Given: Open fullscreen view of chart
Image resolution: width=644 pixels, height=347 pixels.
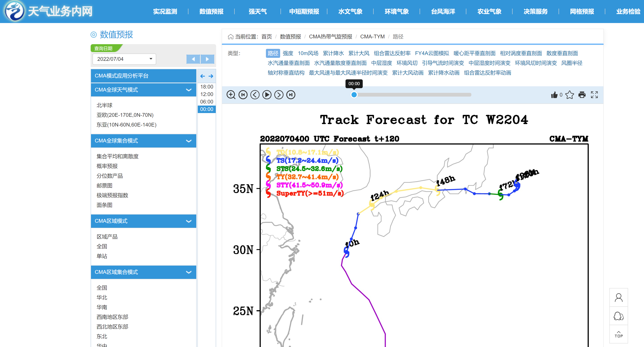Looking at the screenshot, I should point(594,95).
